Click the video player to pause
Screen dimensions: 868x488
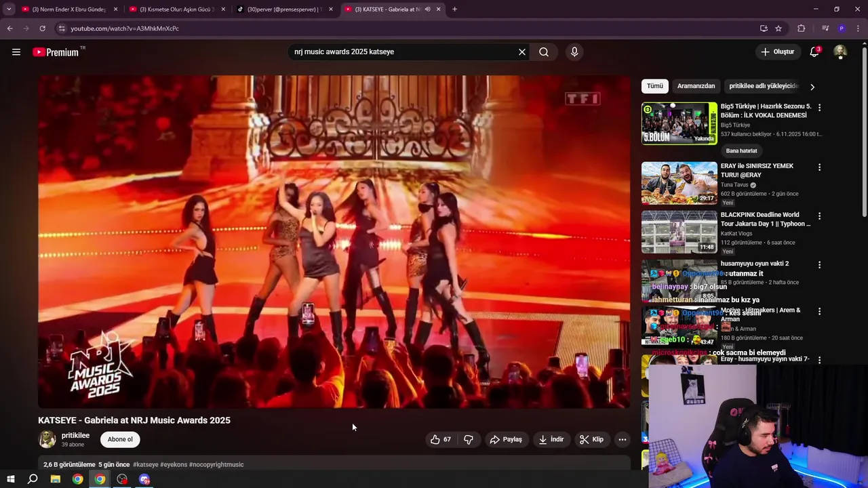pyautogui.click(x=334, y=241)
